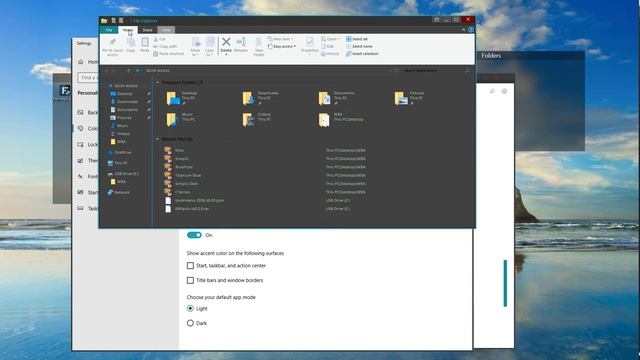Click the Delete X icon
This screenshot has width=640, height=360.
[226, 42]
